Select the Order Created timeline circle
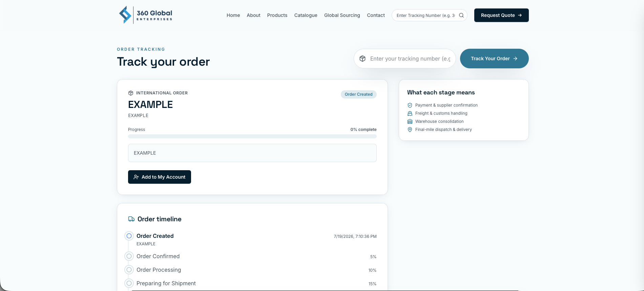Viewport: 644px width, 291px height. (x=129, y=236)
